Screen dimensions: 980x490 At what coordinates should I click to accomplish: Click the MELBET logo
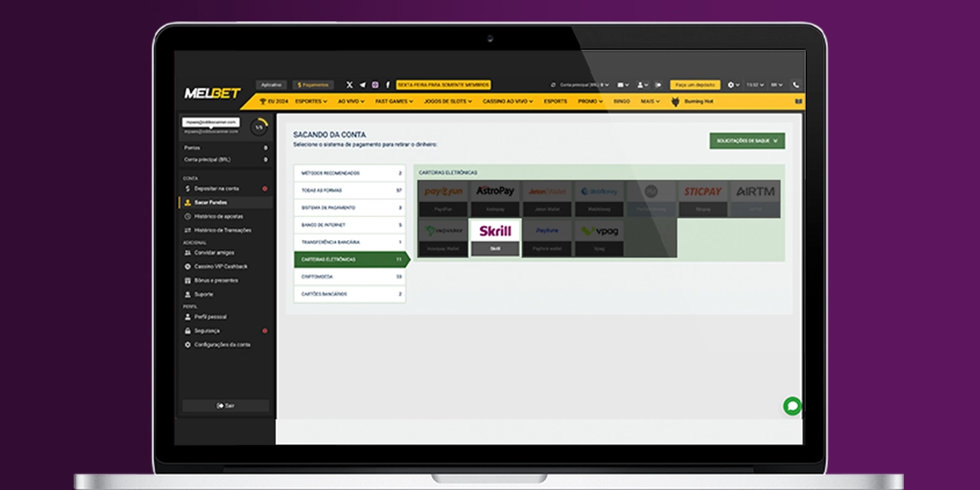[212, 93]
